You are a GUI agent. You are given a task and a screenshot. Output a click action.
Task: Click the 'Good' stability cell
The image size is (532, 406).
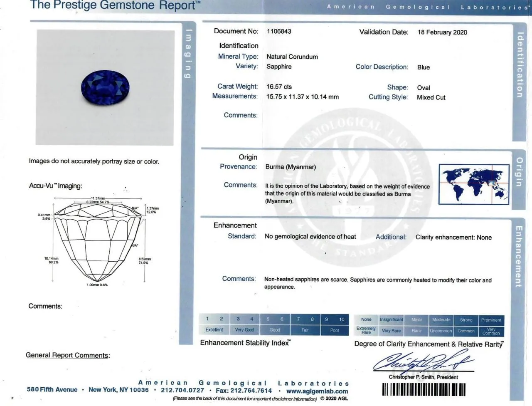(x=275, y=330)
